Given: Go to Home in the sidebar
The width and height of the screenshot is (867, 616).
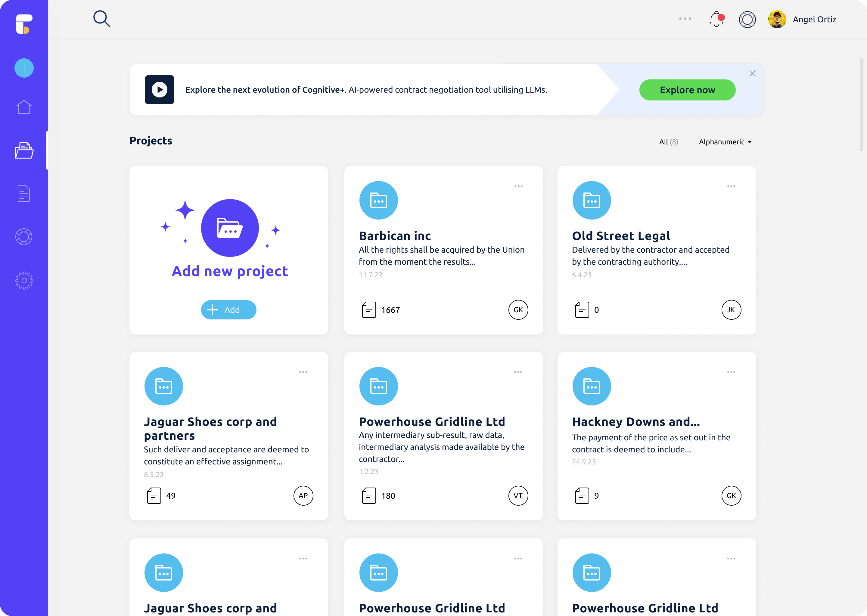Looking at the screenshot, I should click(24, 107).
